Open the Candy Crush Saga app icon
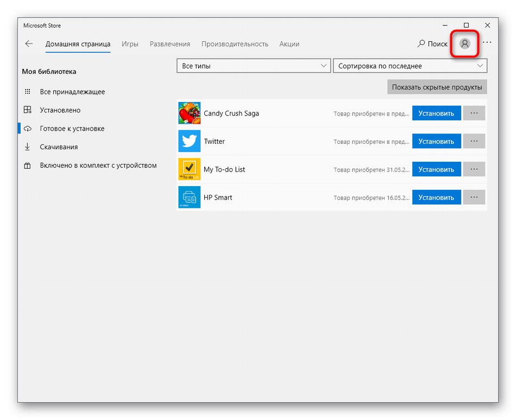This screenshot has height=420, width=516. tap(189, 113)
